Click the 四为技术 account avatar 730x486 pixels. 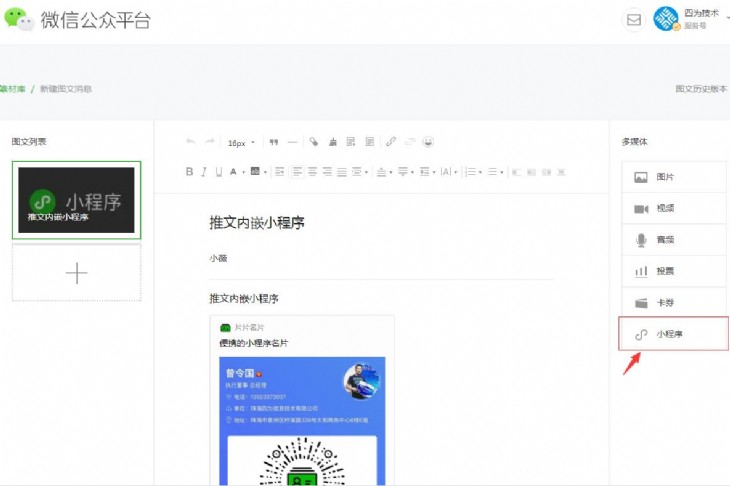coord(666,19)
